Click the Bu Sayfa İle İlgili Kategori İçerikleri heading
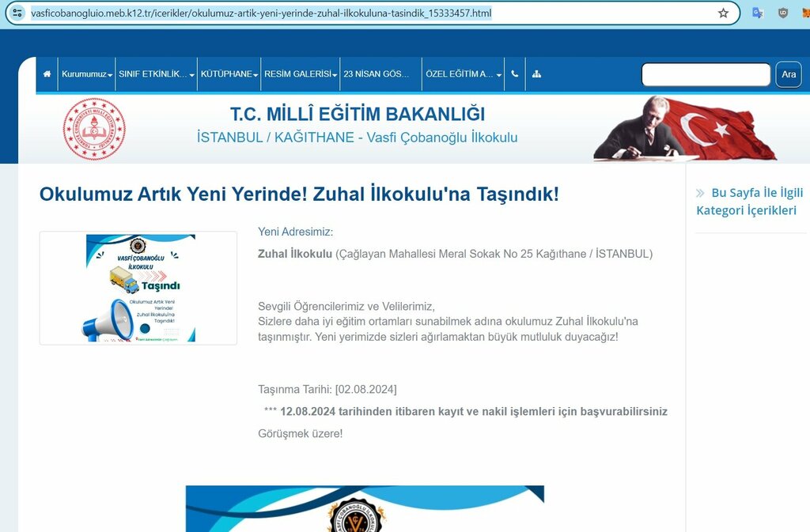This screenshot has height=532, width=810. click(750, 202)
